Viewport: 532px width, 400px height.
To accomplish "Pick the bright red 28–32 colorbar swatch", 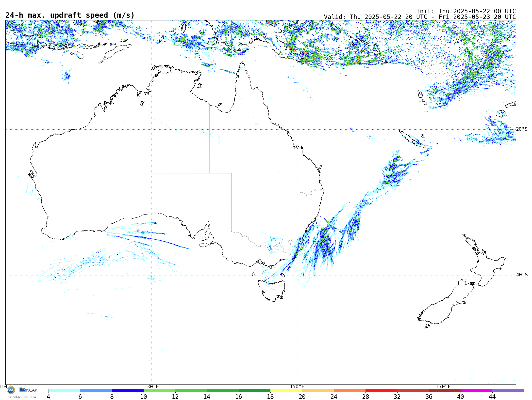I will [381, 391].
